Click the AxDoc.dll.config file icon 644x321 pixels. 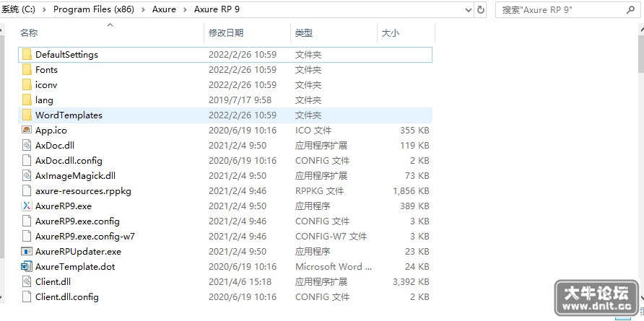tap(27, 160)
